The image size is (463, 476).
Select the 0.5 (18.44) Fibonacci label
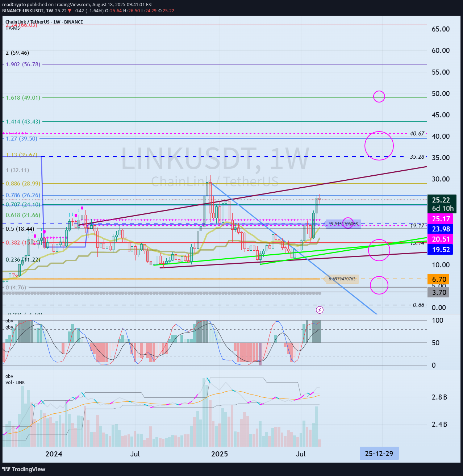(x=20, y=229)
